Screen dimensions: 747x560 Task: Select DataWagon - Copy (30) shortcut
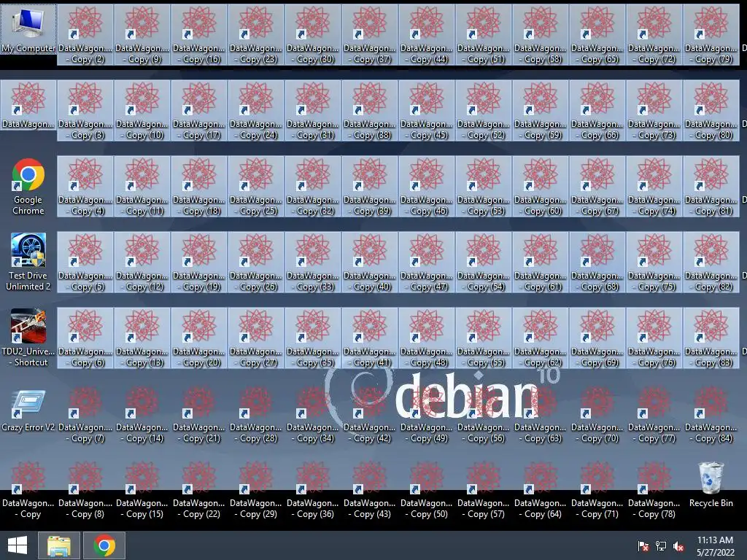click(313, 35)
